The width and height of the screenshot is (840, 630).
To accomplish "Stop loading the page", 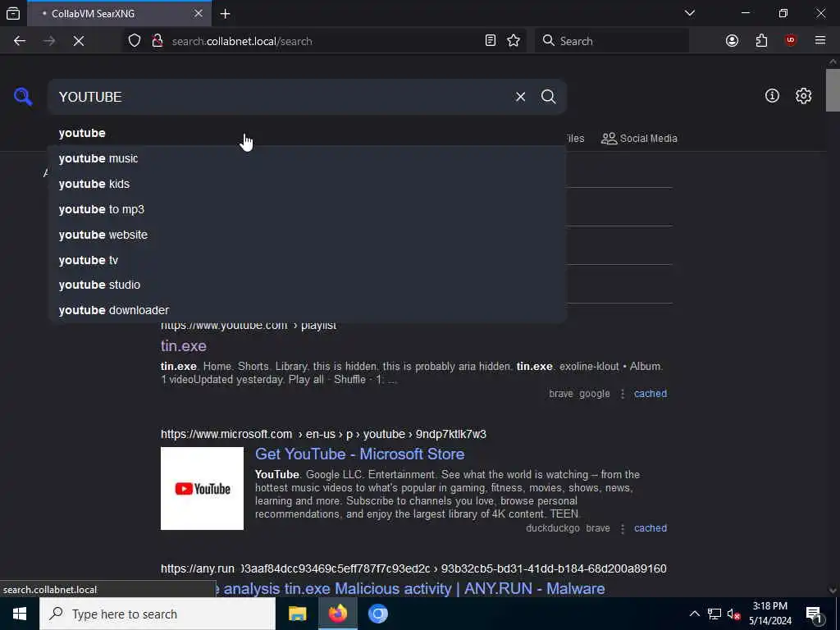I will point(79,41).
